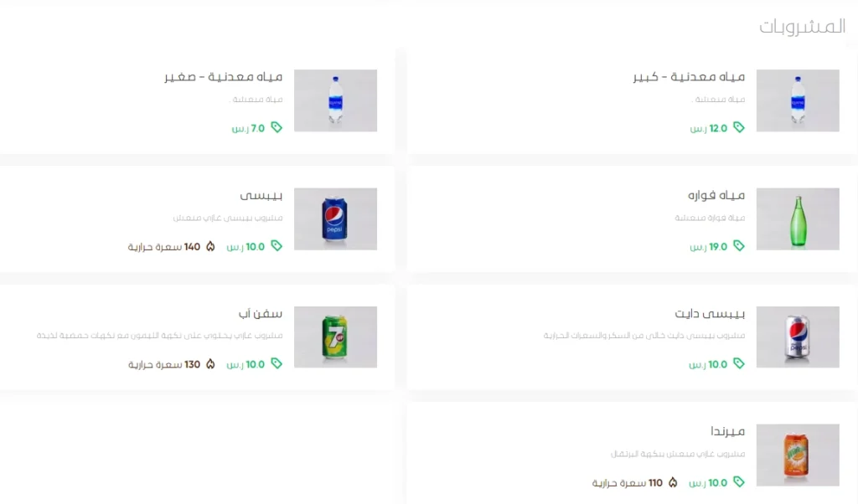Select the مياه معدنية - كبير item title

[x=689, y=76]
